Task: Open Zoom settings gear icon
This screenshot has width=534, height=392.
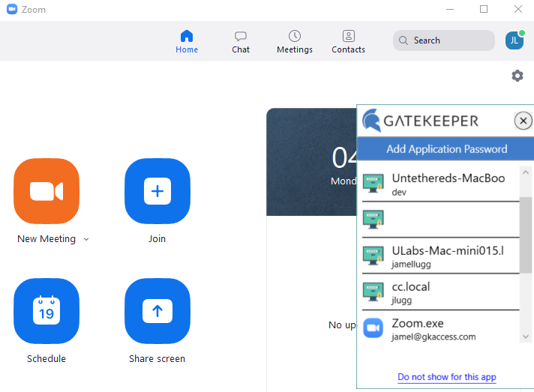Action: point(517,76)
